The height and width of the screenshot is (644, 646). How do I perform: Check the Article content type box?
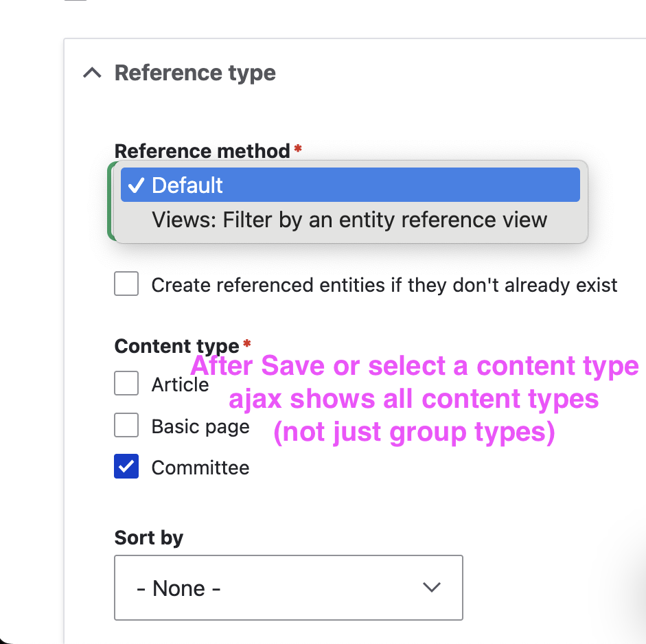[x=126, y=384]
